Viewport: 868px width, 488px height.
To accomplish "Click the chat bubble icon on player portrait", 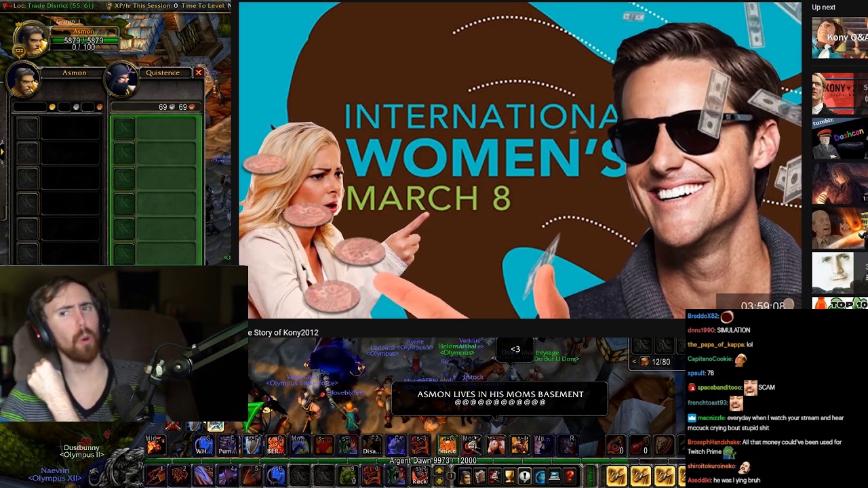I will click(x=19, y=50).
